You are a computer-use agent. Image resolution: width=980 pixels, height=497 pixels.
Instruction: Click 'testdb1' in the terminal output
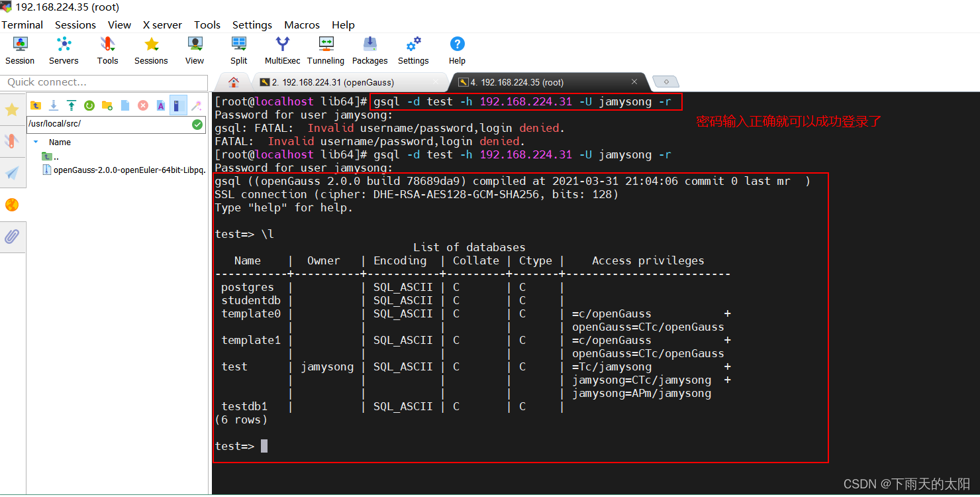pyautogui.click(x=244, y=406)
